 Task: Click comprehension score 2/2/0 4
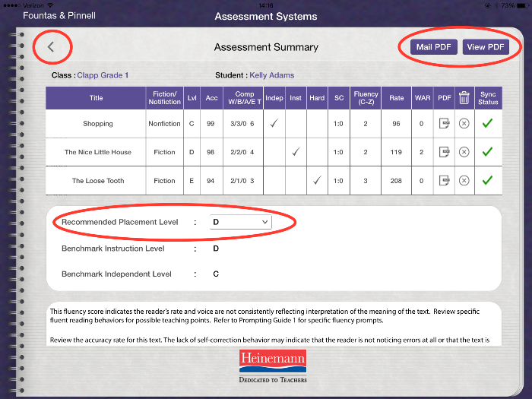tap(242, 152)
